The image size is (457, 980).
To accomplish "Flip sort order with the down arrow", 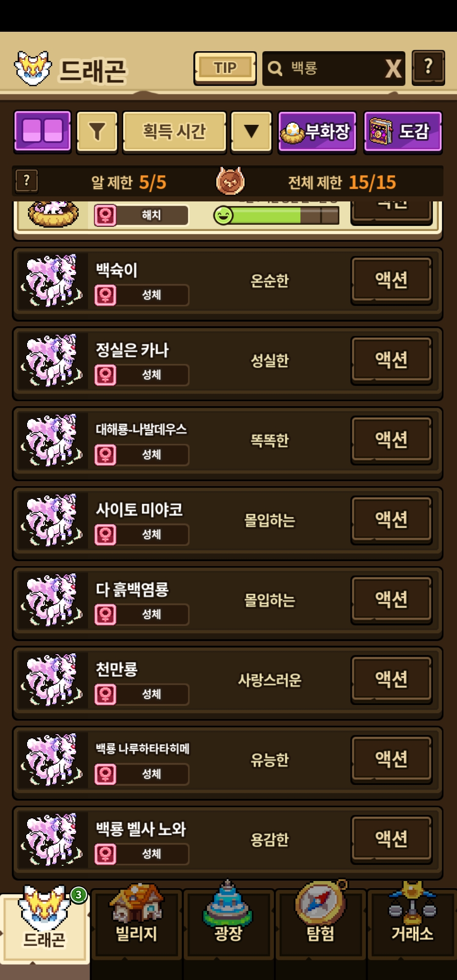I will pyautogui.click(x=251, y=131).
